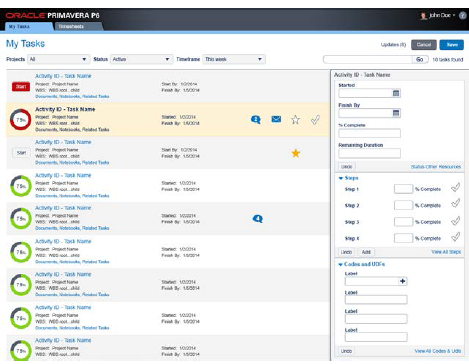The width and height of the screenshot is (469, 364).
Task: Click the Oracle Primavera P6 logo
Action: [53, 15]
